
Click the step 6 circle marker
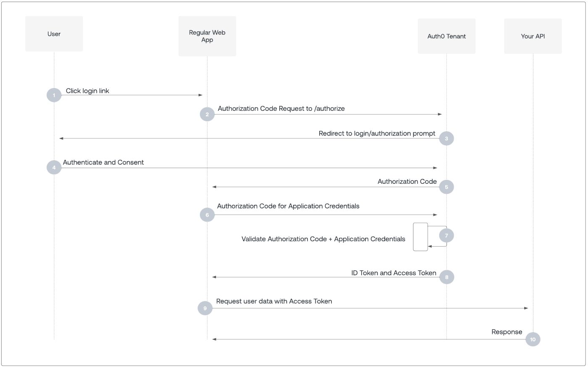(207, 215)
